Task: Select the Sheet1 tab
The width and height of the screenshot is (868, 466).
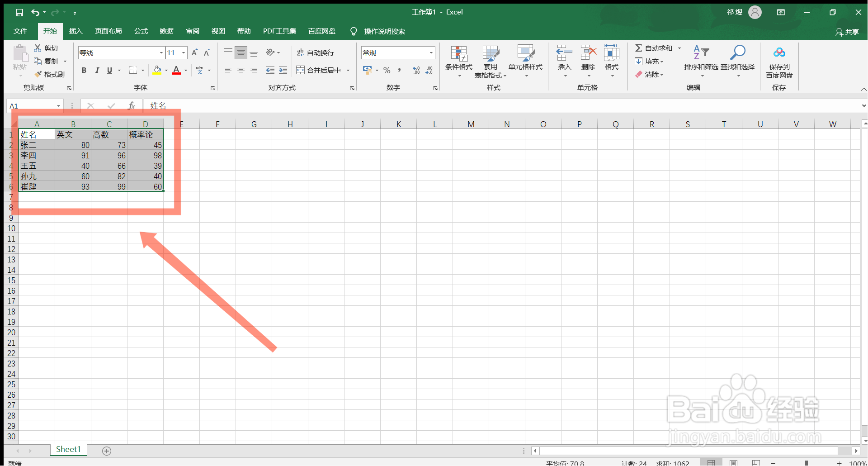Action: tap(68, 449)
